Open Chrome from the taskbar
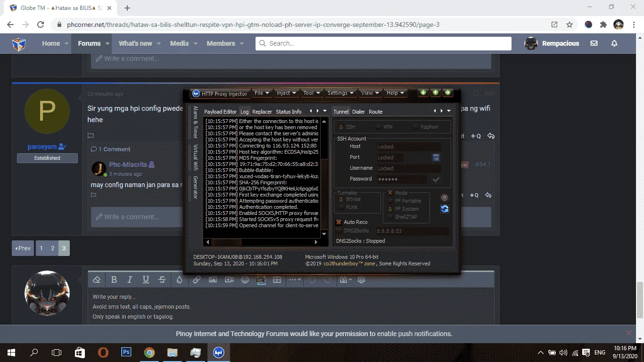The width and height of the screenshot is (644, 362). 149,352
